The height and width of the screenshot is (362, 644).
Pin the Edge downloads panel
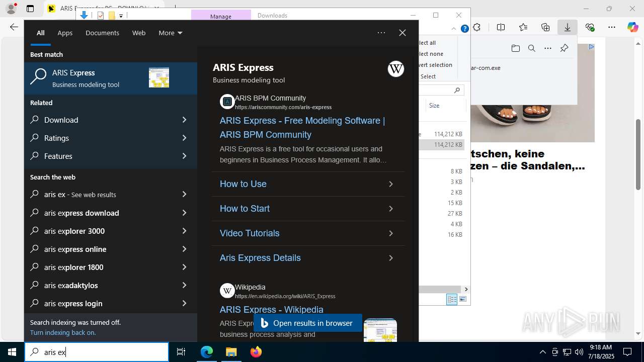(564, 48)
